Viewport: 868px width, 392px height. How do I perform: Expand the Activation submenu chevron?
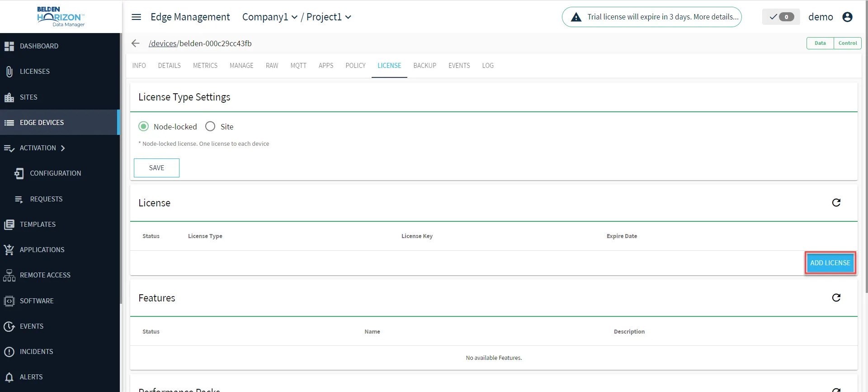63,148
